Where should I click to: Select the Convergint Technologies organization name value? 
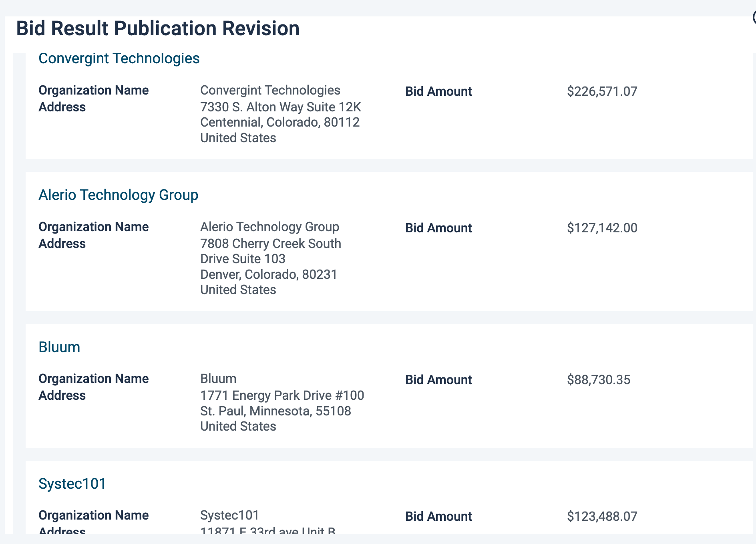click(270, 90)
